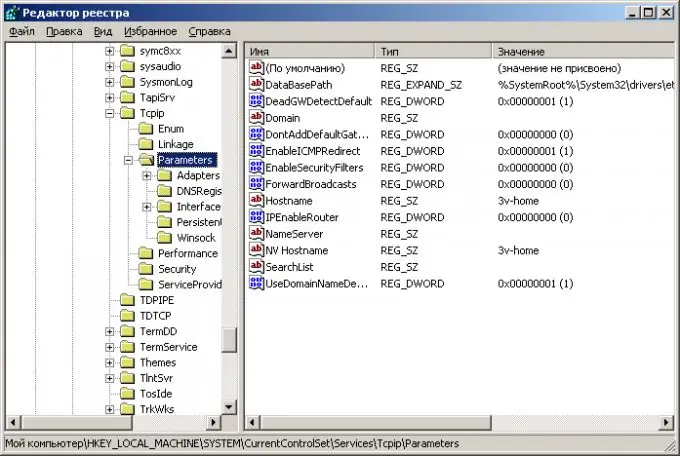Open the Вид menu
The image size is (680, 456).
point(103,31)
